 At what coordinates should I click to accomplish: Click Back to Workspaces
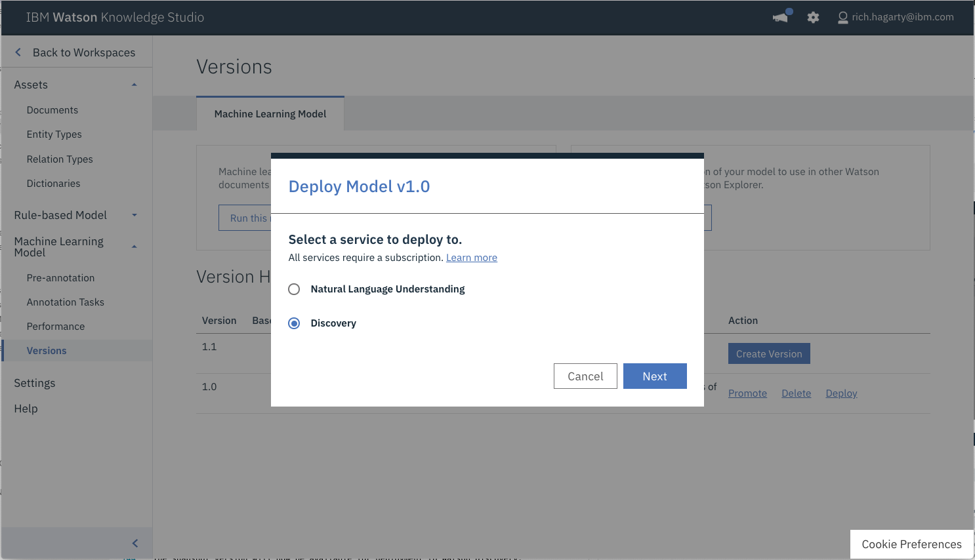pyautogui.click(x=84, y=52)
